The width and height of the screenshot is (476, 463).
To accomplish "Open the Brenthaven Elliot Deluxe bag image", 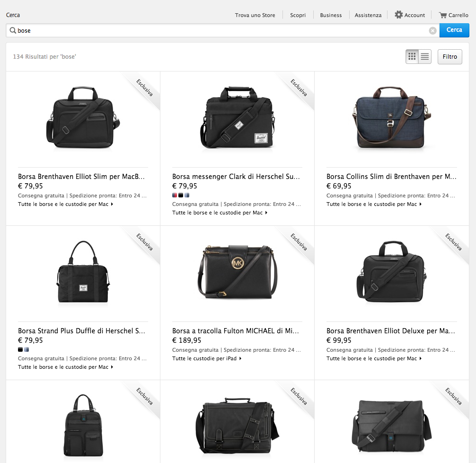I will [392, 272].
